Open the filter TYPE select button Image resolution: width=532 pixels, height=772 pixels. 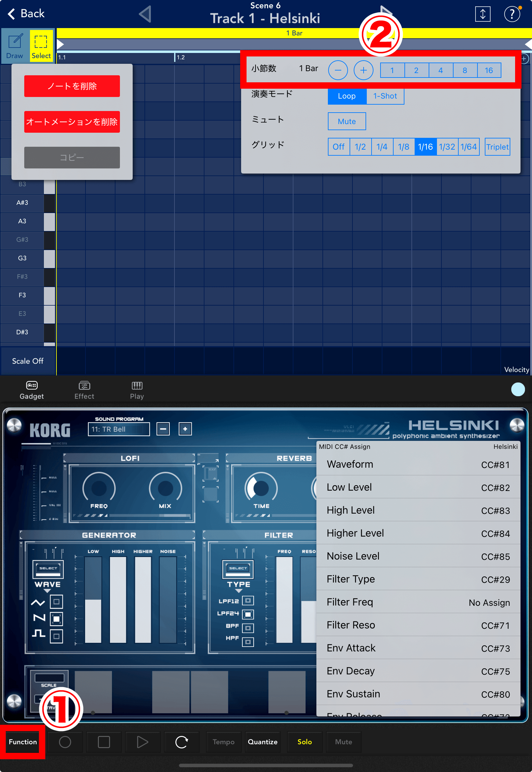238,570
